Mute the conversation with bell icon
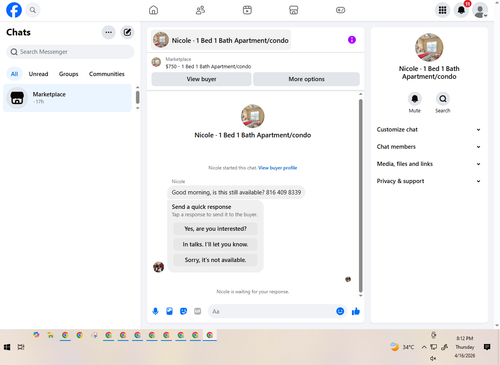This screenshot has width=500, height=365. pos(415,99)
